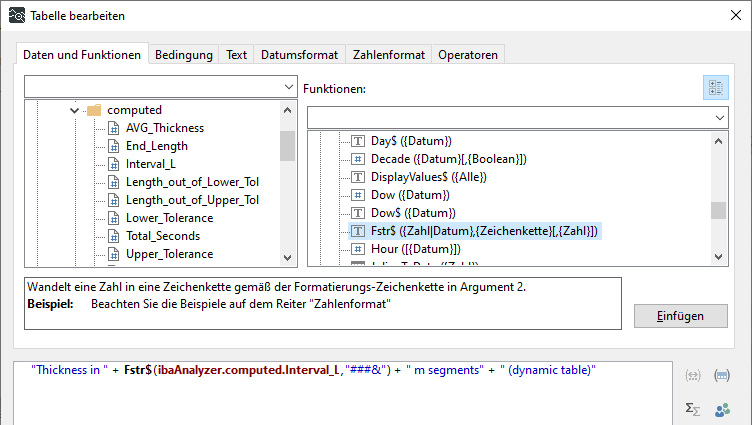Image resolution: width=752 pixels, height=425 pixels.
Task: Click the parenthesized block icon beside formula
Action: pos(720,376)
